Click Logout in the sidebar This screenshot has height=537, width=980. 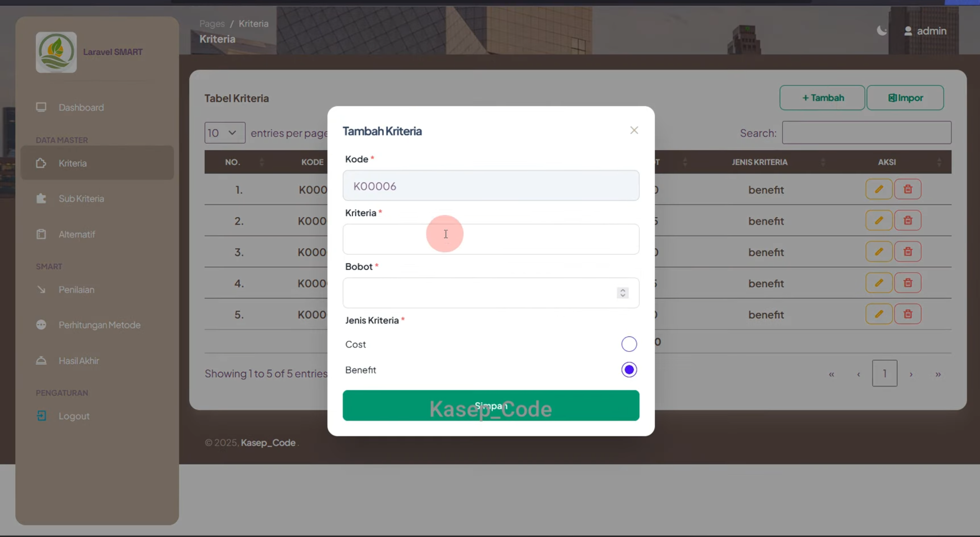tap(74, 416)
